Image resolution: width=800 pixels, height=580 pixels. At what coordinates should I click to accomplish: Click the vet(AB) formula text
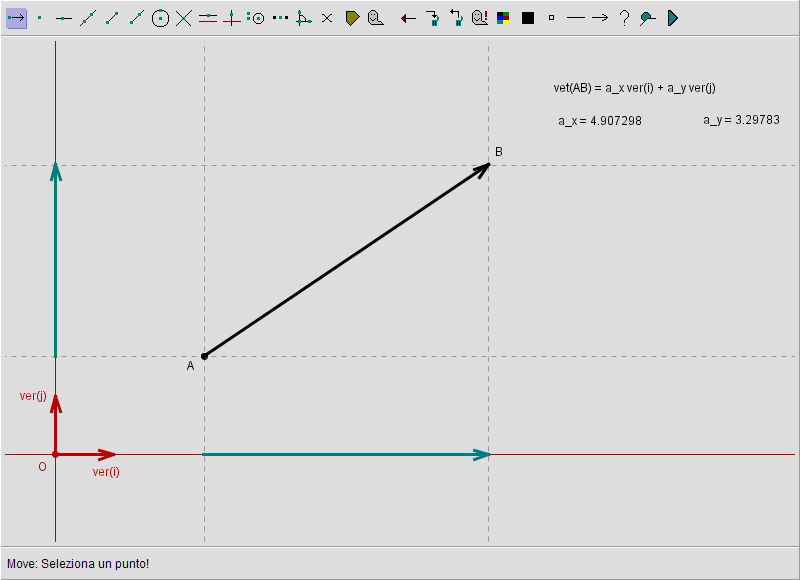pos(635,88)
